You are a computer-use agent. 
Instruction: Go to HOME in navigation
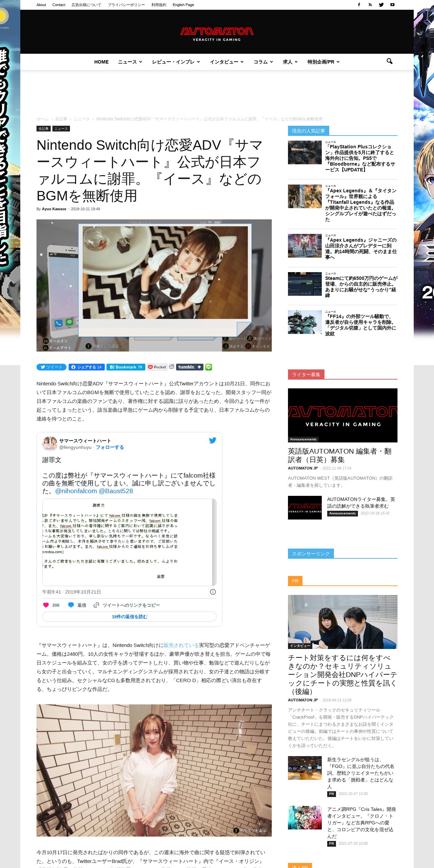tap(101, 62)
